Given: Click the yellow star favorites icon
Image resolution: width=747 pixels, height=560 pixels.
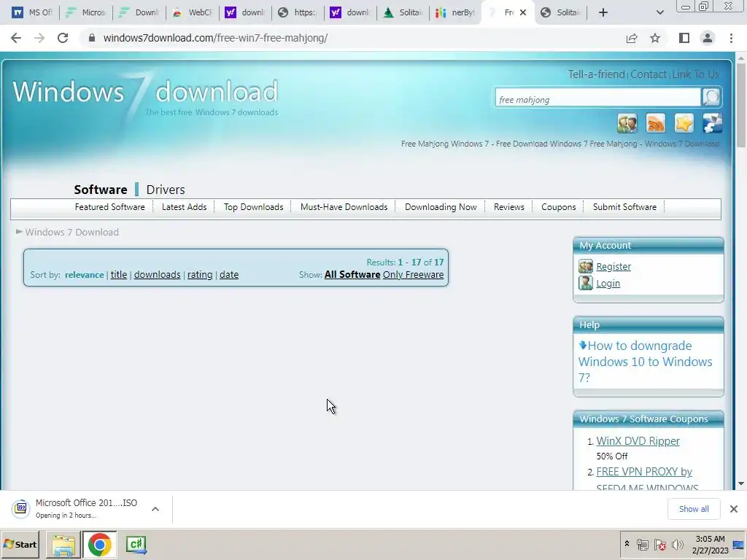Looking at the screenshot, I should (x=684, y=123).
